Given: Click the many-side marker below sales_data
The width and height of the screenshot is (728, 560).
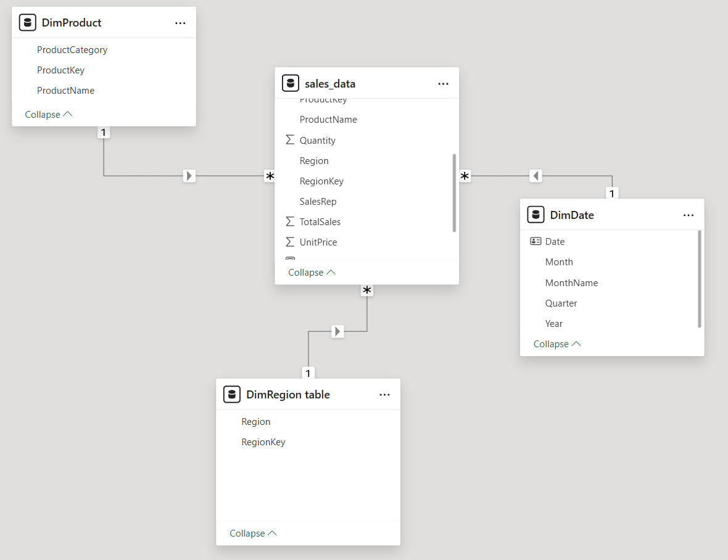Looking at the screenshot, I should coord(367,290).
